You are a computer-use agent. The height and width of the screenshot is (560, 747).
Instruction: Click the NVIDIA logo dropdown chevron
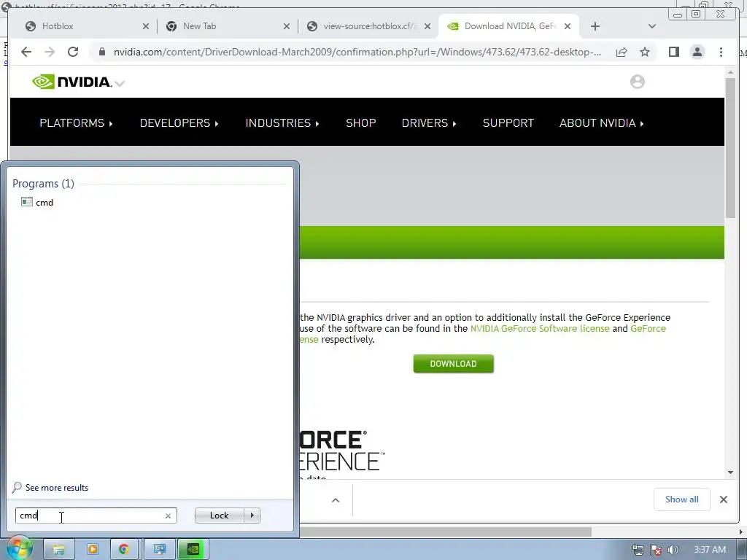(120, 83)
